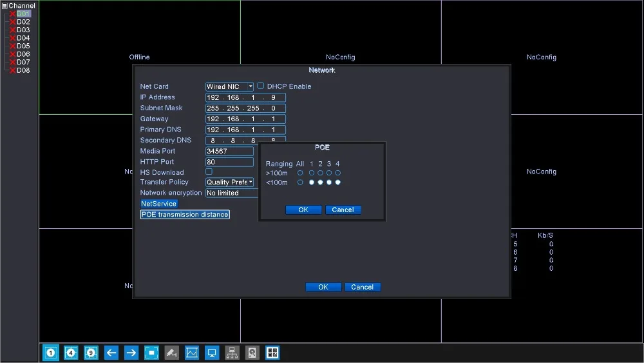Open the Transfer Policy dropdown
The width and height of the screenshot is (644, 363).
[x=229, y=182]
